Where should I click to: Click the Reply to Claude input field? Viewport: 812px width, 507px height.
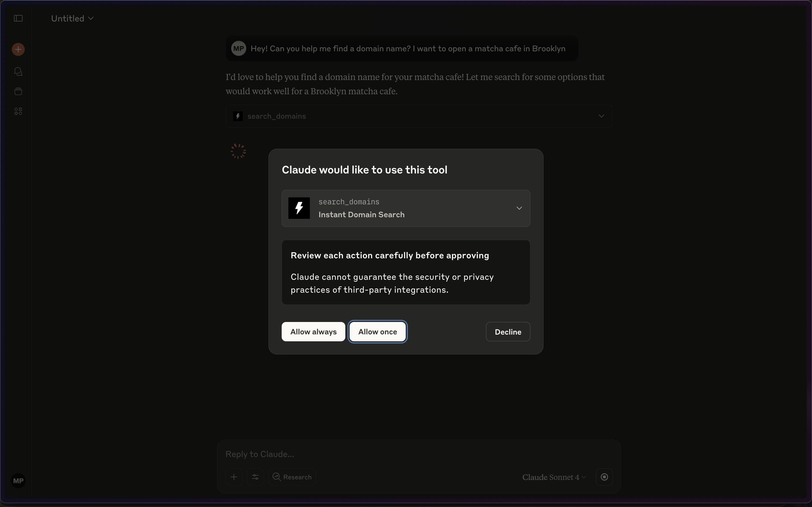pyautogui.click(x=419, y=454)
